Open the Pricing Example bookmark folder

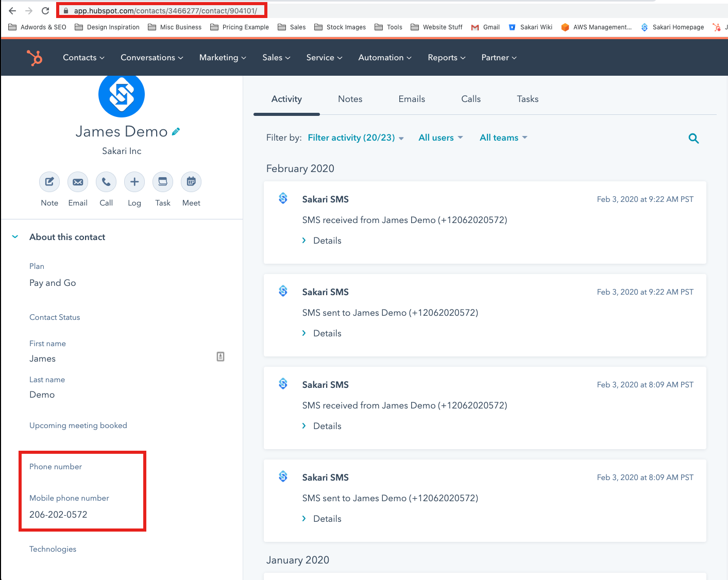240,27
